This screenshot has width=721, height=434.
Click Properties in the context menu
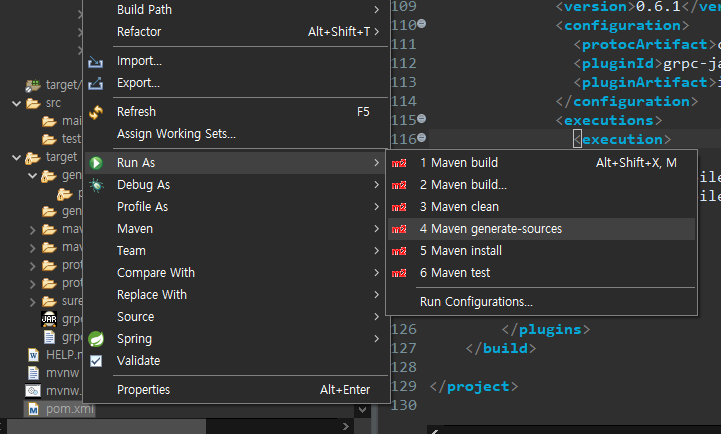click(143, 390)
